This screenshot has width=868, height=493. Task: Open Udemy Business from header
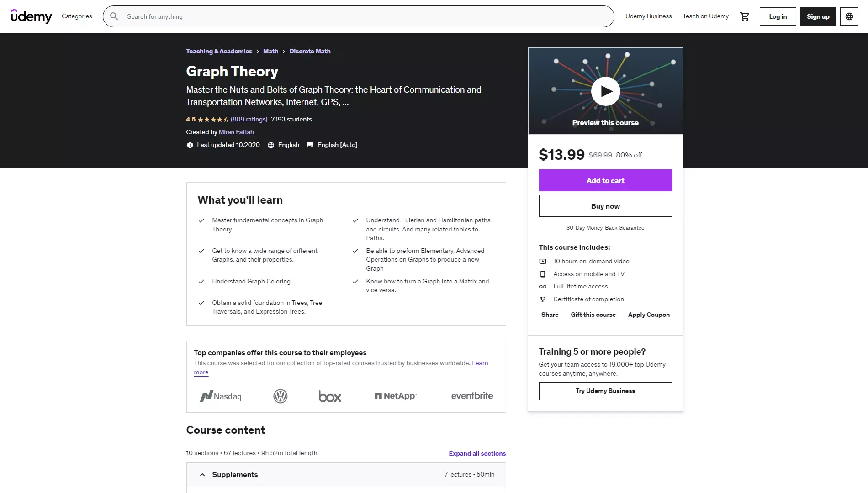coord(648,16)
